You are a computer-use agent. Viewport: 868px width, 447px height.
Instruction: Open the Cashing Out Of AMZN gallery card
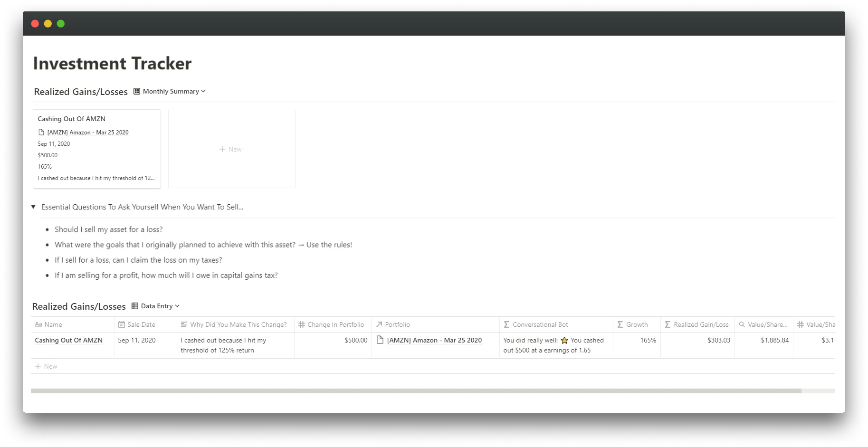pyautogui.click(x=97, y=149)
